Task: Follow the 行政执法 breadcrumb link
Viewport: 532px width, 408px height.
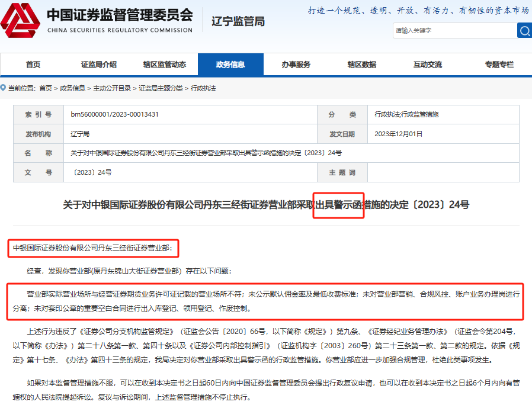Action: (203, 88)
